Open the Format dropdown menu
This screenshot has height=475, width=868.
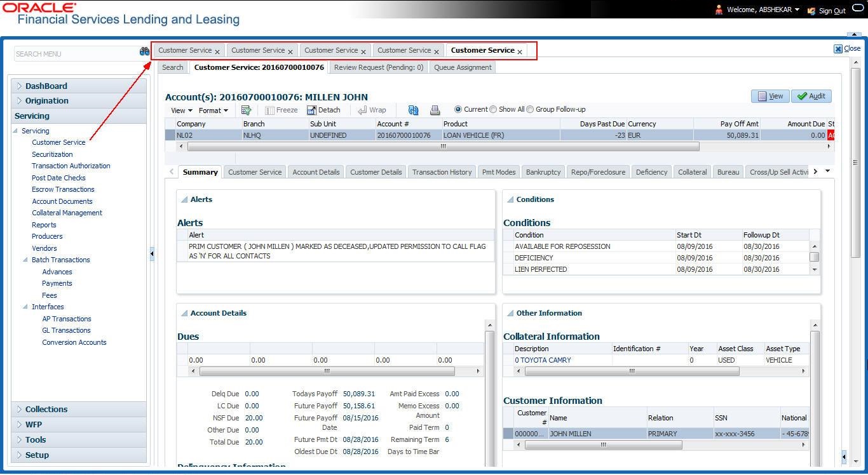213,110
